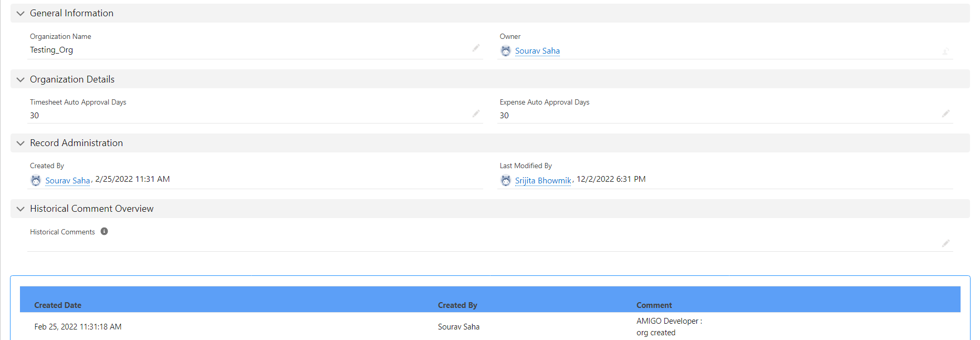This screenshot has width=980, height=340.
Task: Click the Last Modified By label
Action: point(526,166)
